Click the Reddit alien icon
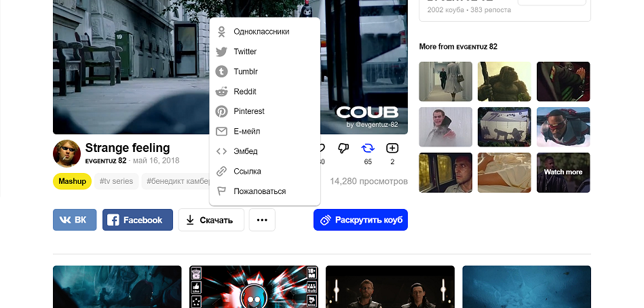Viewport: 644px width, 308px height. pos(221,92)
